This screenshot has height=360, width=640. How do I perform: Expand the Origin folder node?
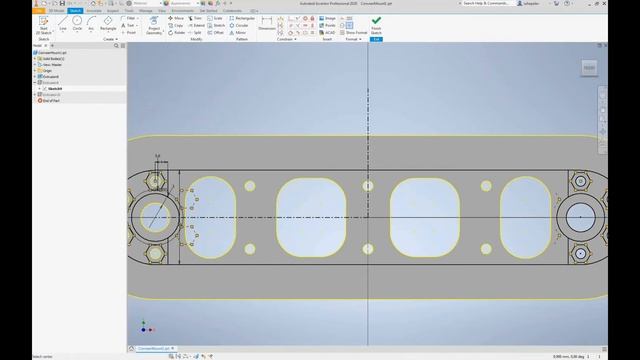[35, 71]
